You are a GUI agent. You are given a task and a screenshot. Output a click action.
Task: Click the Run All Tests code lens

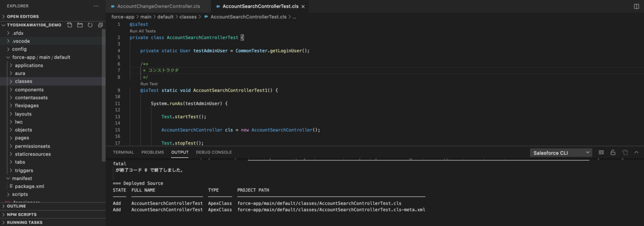tap(143, 31)
